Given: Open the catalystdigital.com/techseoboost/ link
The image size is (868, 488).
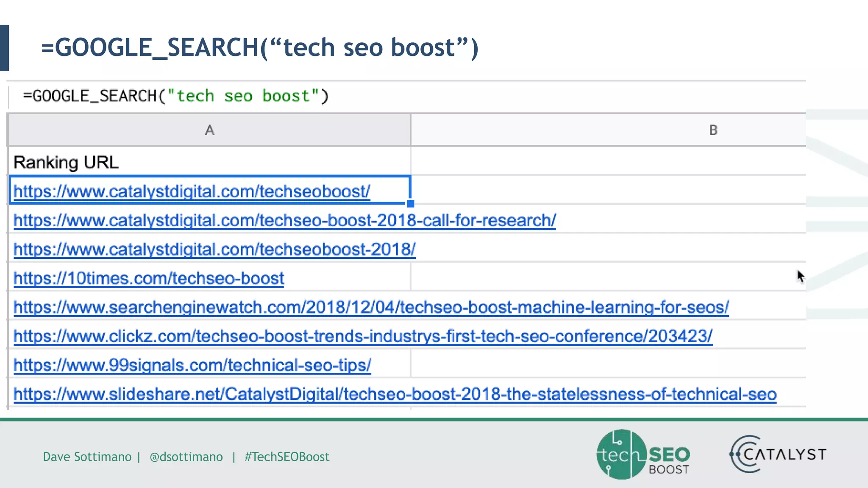Looking at the screenshot, I should (192, 191).
